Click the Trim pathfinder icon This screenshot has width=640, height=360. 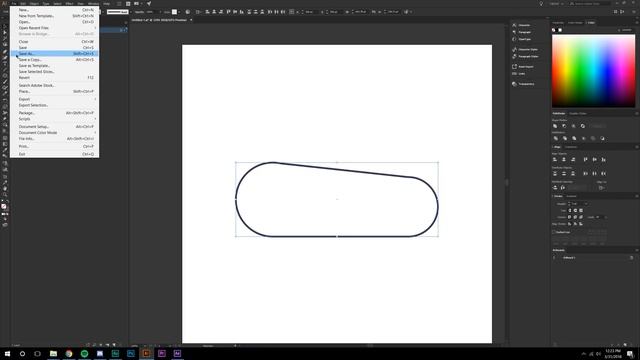pos(564,138)
